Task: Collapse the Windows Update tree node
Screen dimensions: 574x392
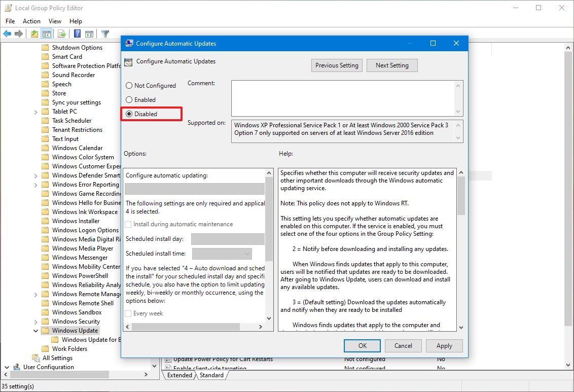Action: click(x=35, y=330)
